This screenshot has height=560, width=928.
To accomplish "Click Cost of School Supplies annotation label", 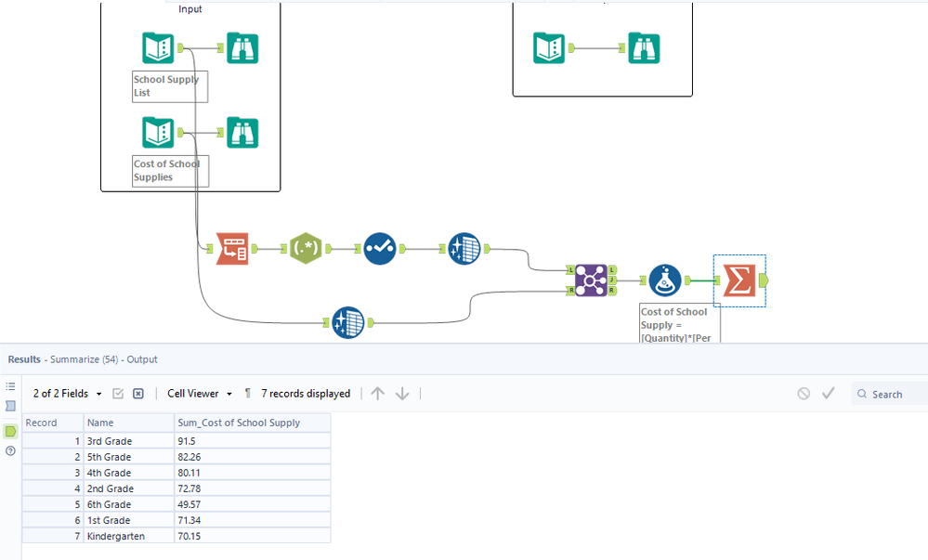I will tap(170, 171).
